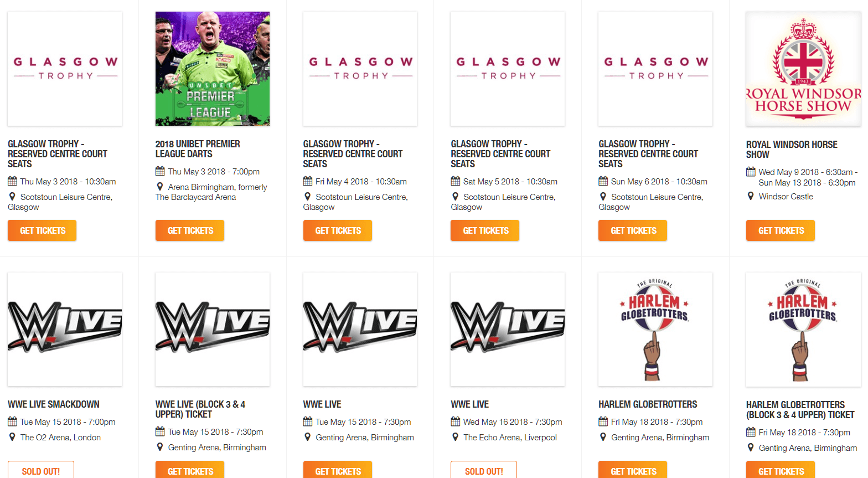This screenshot has width=868, height=478.
Task: Click Sold Out button under WWE Live Smackdown
Action: click(x=41, y=471)
